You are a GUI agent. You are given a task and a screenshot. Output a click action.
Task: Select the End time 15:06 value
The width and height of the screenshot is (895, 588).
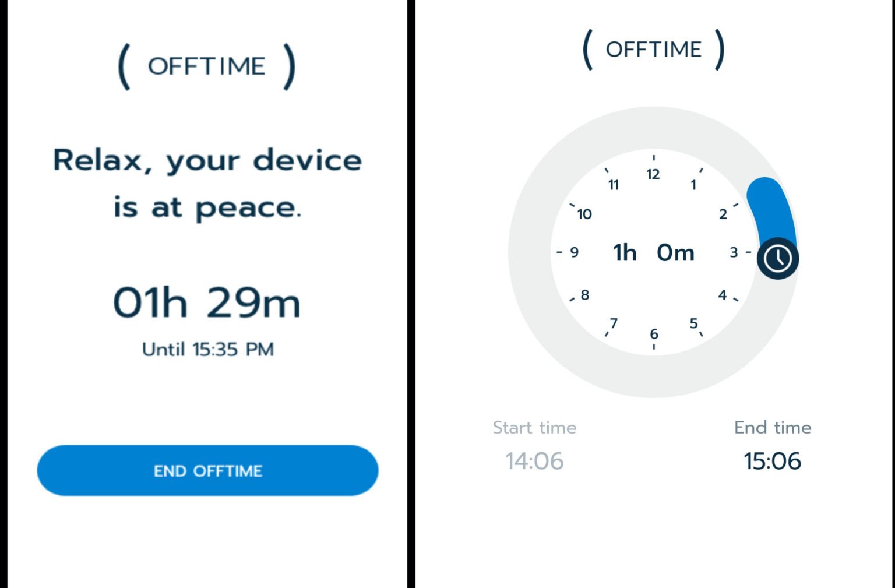point(773,460)
